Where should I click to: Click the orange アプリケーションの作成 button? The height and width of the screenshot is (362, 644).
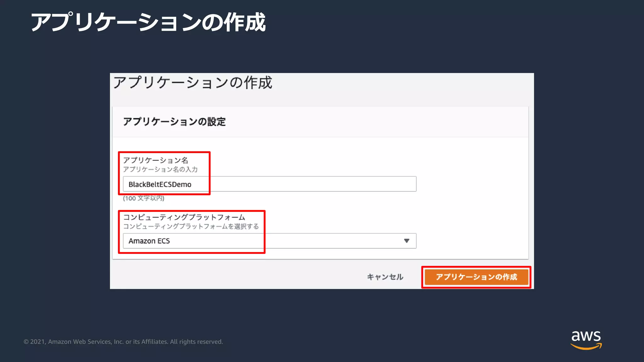coord(476,277)
